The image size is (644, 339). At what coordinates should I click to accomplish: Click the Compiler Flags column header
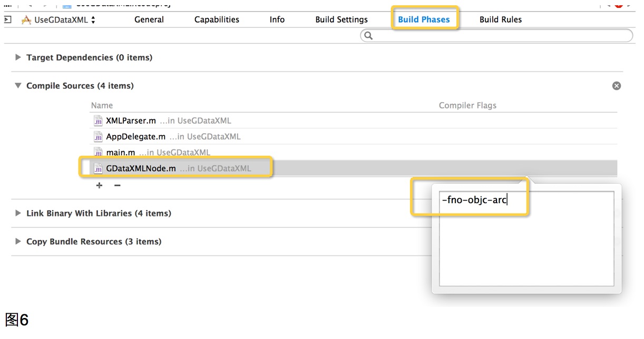tap(467, 105)
